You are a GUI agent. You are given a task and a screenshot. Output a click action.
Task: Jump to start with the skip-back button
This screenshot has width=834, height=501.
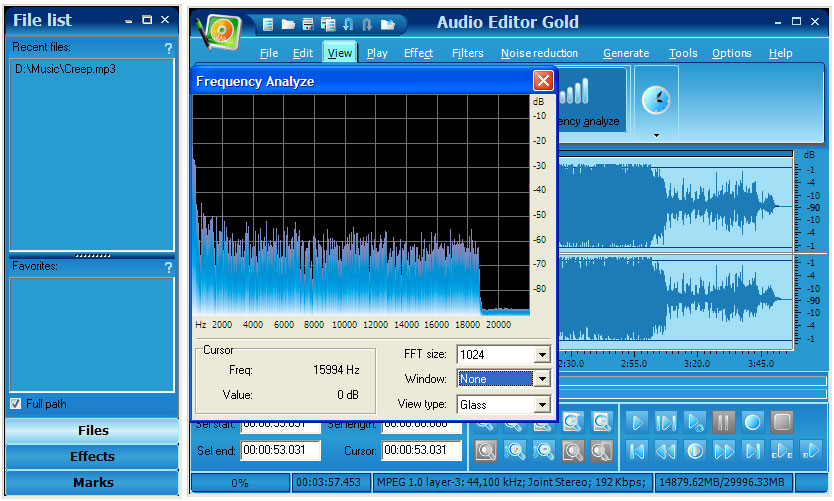tap(637, 451)
